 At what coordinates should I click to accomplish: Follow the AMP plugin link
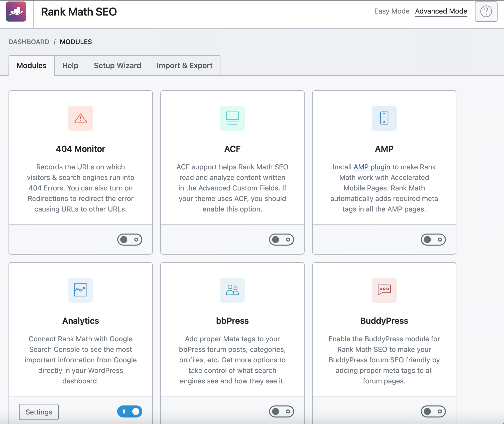point(371,167)
